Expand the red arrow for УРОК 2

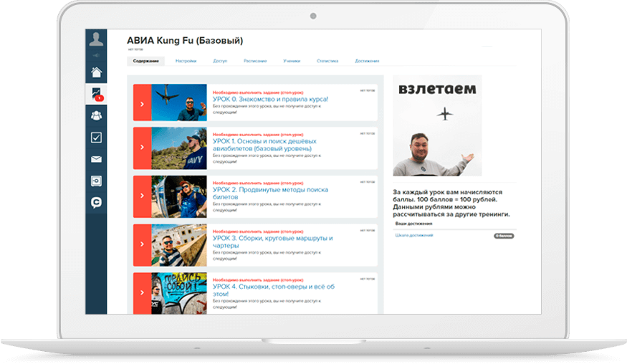click(x=142, y=196)
